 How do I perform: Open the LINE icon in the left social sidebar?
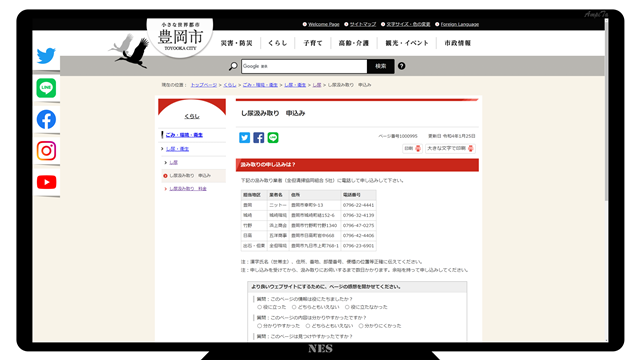pyautogui.click(x=46, y=88)
